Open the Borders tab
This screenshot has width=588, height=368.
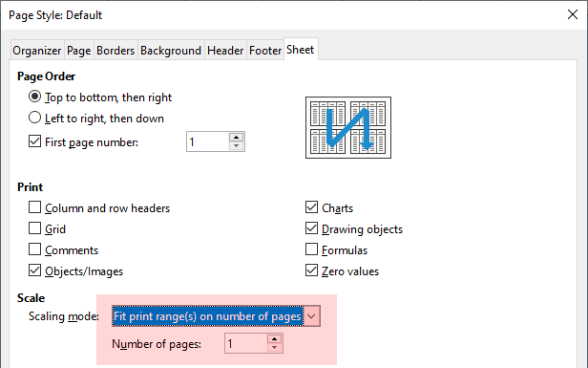click(115, 51)
